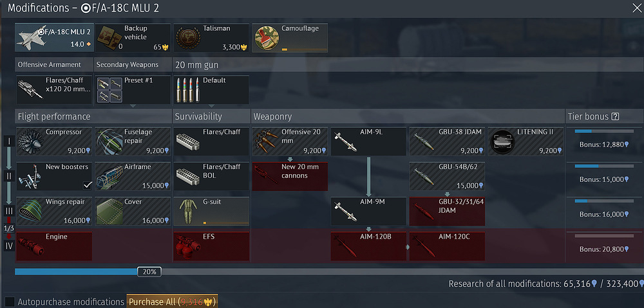Enable Autopurchase modifications checkbox

[10, 302]
